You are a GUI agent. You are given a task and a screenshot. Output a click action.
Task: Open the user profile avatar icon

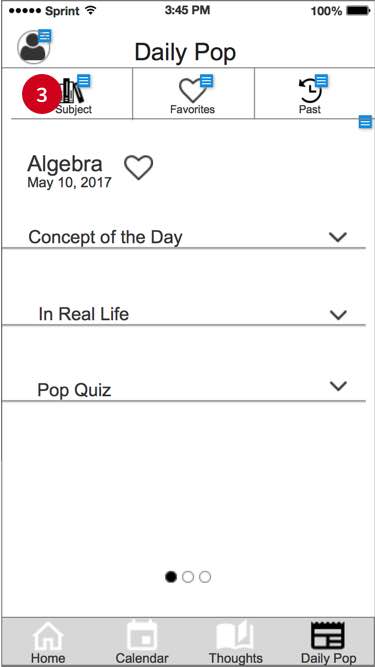click(33, 47)
